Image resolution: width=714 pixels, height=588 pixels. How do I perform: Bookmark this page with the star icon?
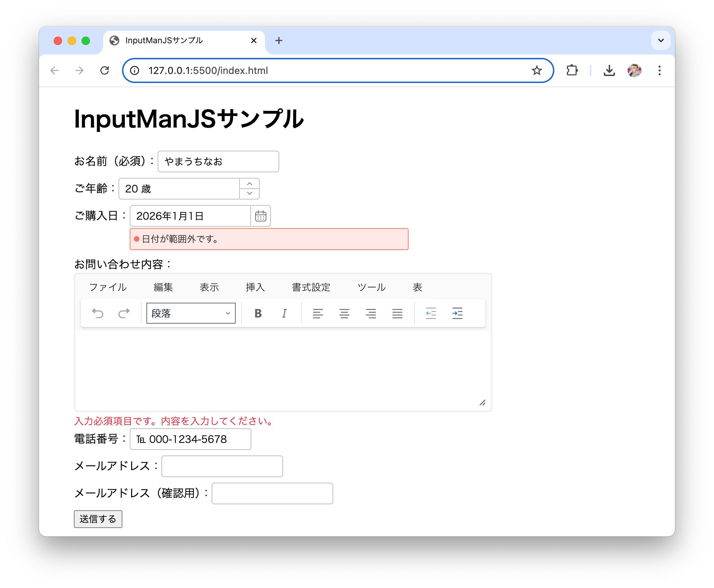537,70
